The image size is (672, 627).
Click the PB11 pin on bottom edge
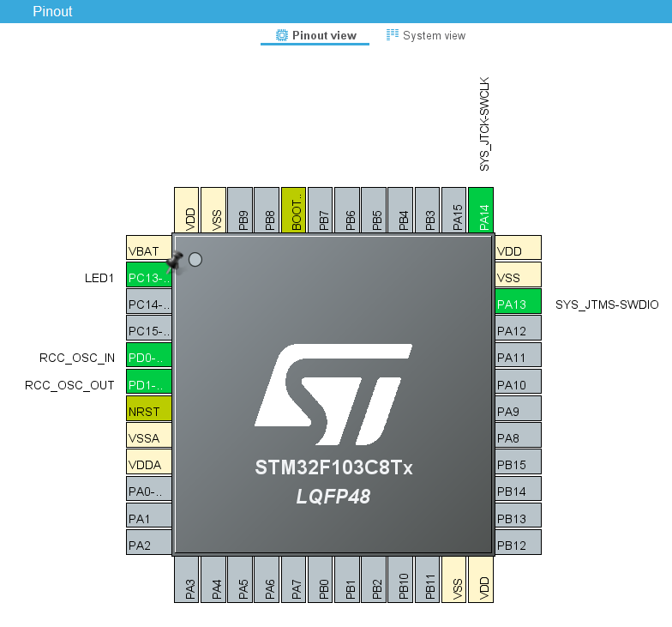click(427, 580)
